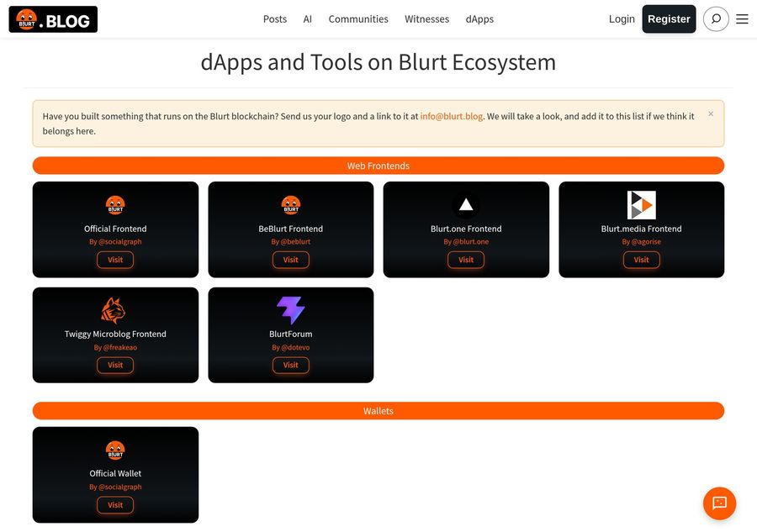This screenshot has height=532, width=757.
Task: Visit the Official Frontend
Action: [115, 260]
